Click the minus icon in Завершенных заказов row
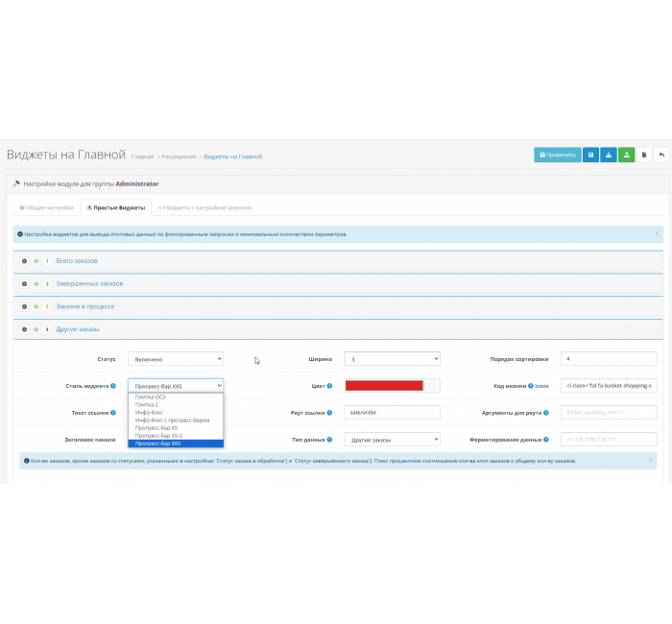 24,284
